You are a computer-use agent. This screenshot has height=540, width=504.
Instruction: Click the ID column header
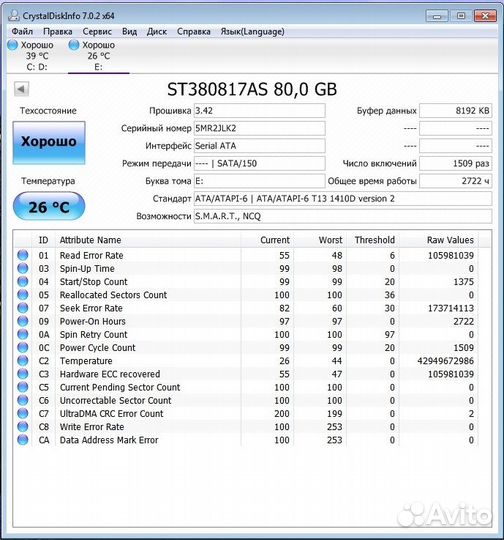click(43, 240)
